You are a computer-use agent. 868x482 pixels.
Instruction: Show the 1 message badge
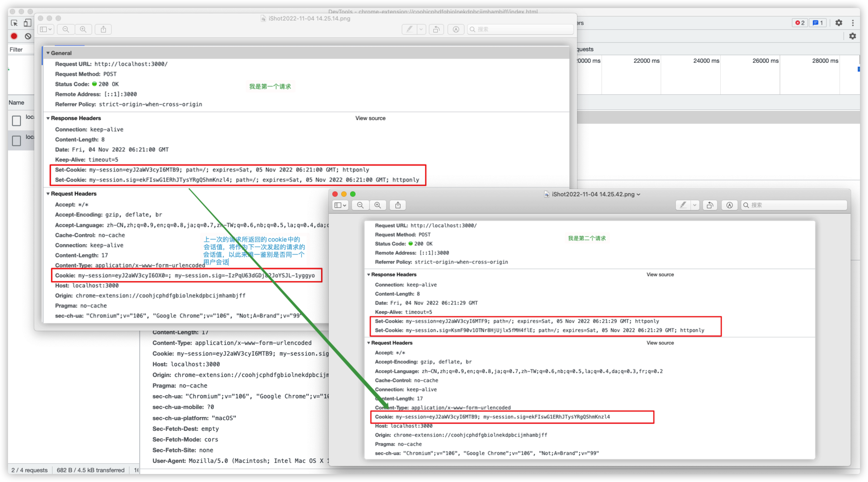click(x=818, y=23)
